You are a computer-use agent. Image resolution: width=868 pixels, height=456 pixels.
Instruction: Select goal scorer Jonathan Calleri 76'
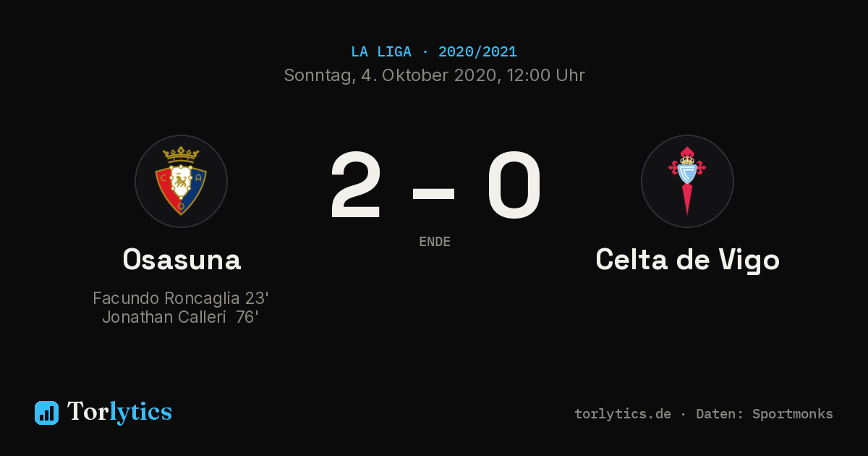click(x=181, y=317)
